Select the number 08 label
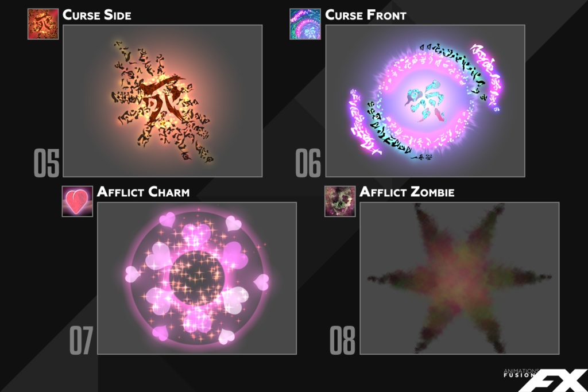588x392 pixels. tap(342, 340)
